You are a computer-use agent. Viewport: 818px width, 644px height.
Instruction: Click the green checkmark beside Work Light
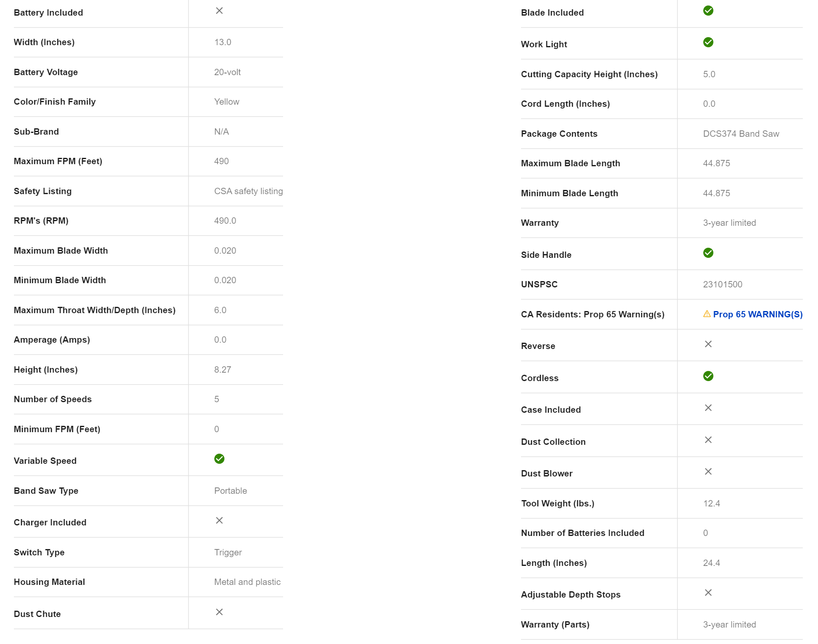[708, 43]
